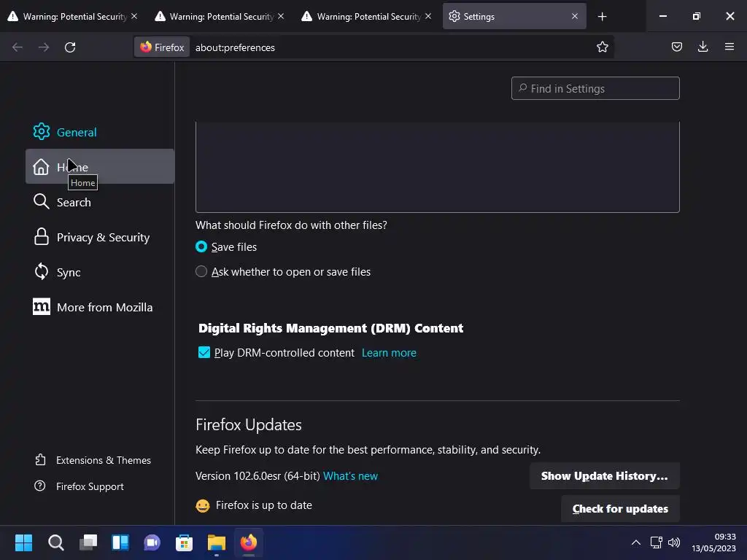The image size is (747, 560).
Task: Bookmark this page with the star icon
Action: [x=602, y=47]
